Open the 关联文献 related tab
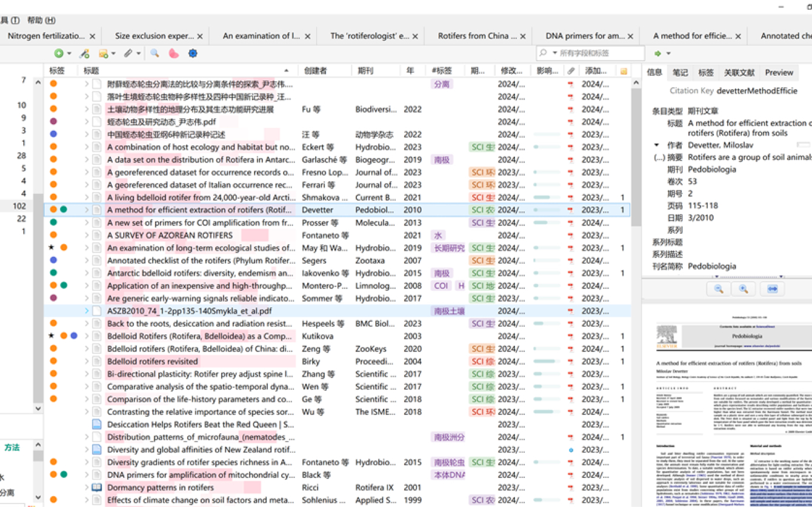 (x=739, y=73)
